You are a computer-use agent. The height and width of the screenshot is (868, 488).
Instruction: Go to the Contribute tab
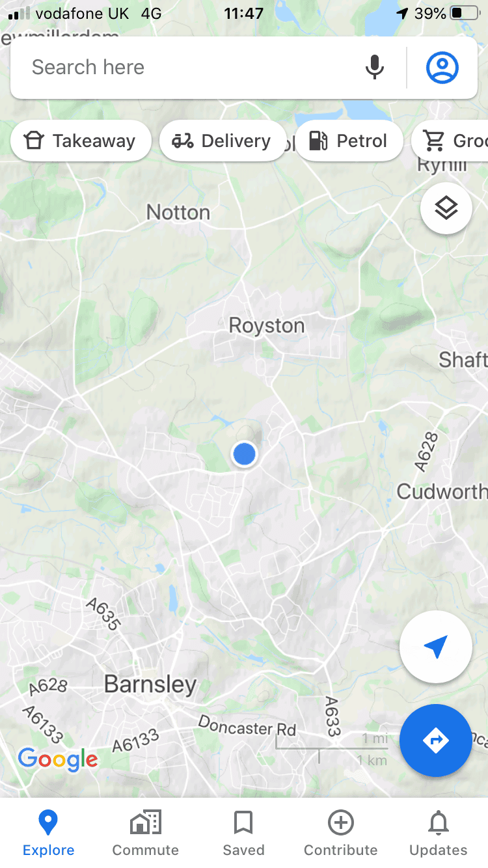341,833
